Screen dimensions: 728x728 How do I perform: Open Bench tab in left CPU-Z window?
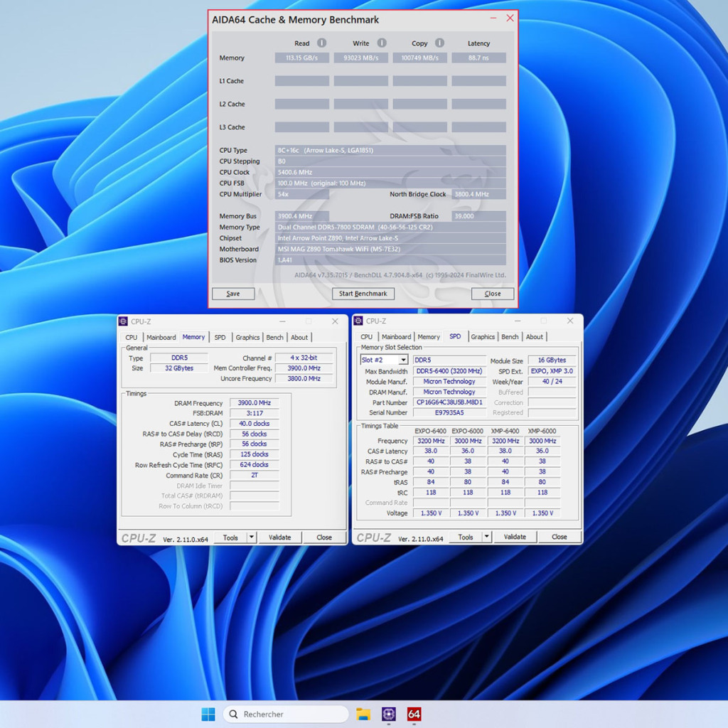click(x=275, y=338)
